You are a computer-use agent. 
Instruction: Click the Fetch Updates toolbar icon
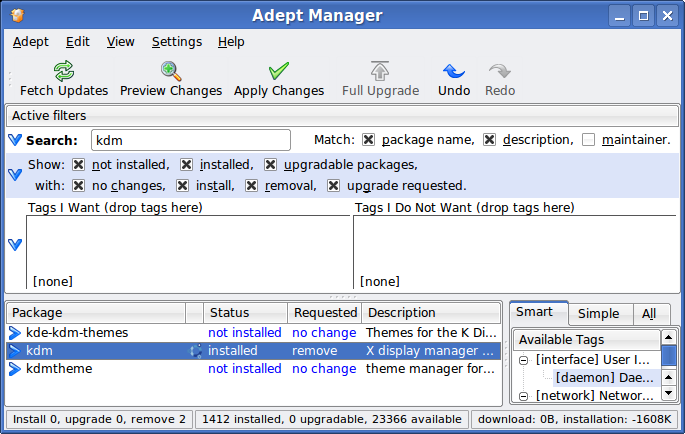[64, 72]
